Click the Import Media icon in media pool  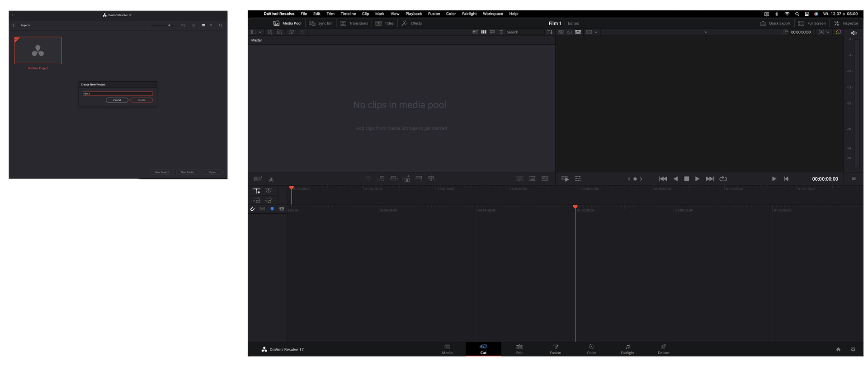(x=270, y=32)
